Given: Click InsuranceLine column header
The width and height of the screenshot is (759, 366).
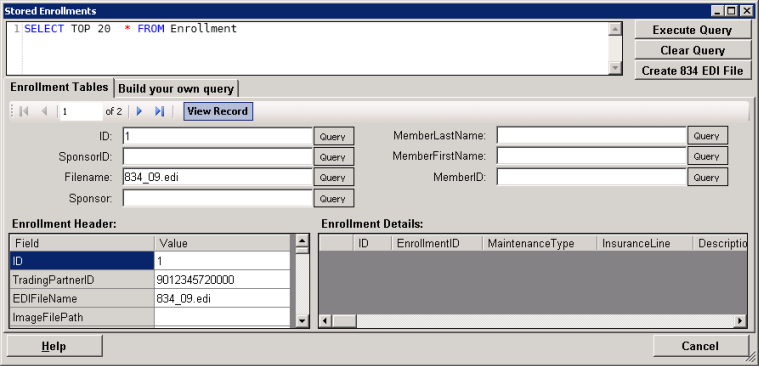Looking at the screenshot, I should click(x=644, y=243).
